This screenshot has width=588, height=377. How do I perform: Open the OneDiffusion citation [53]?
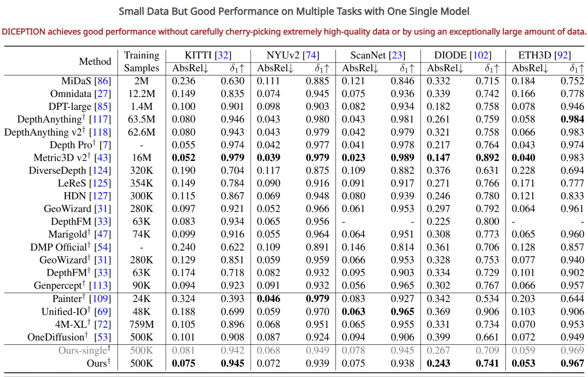pos(103,337)
